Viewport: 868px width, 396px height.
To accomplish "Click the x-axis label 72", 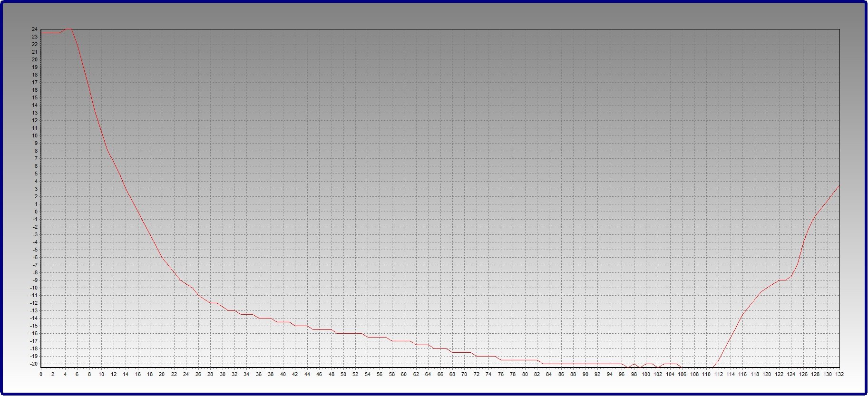I will [477, 375].
